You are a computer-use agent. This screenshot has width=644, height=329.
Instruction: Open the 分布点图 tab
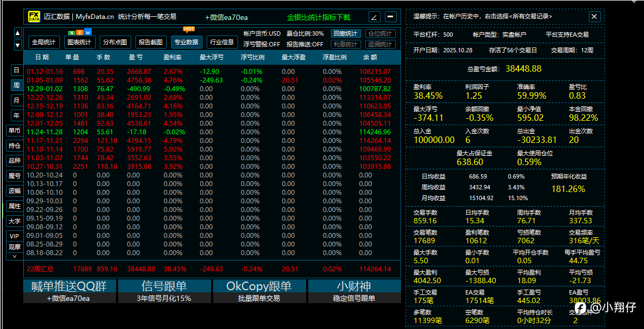(116, 42)
